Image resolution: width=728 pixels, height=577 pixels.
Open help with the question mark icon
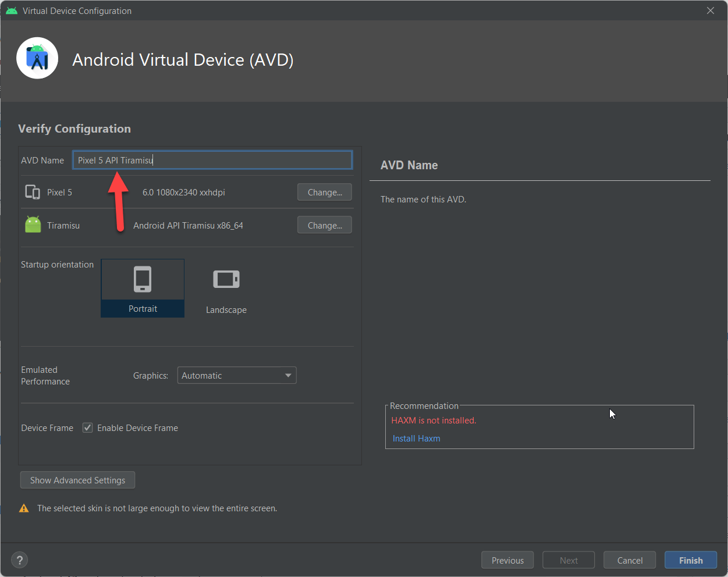click(x=20, y=560)
